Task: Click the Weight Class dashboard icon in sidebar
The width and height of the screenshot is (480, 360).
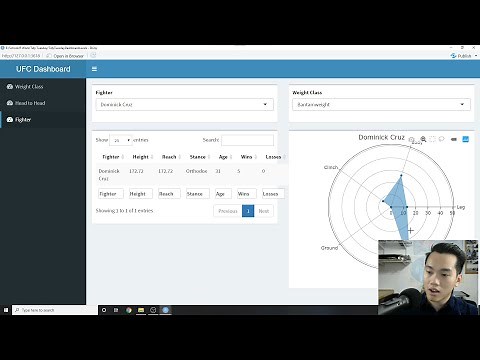Action: click(10, 87)
